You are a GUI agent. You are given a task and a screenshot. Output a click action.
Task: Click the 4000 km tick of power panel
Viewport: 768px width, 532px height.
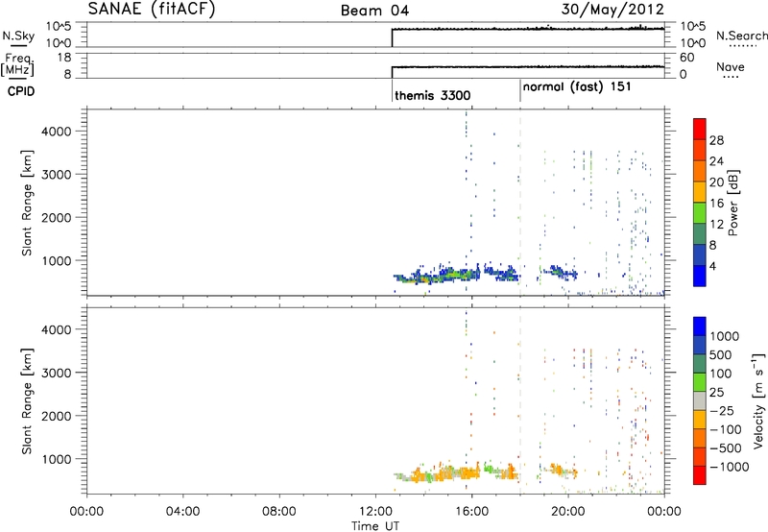pos(57,132)
